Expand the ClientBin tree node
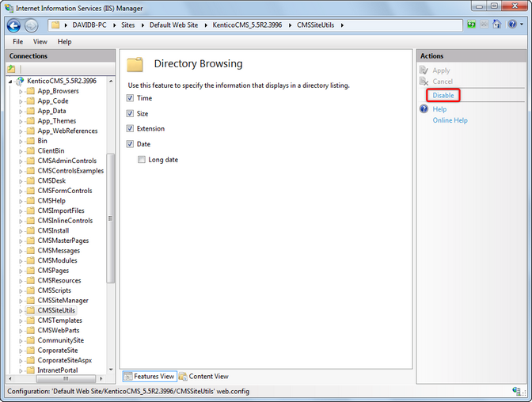Screen dimensions: 532x402 [x=21, y=151]
